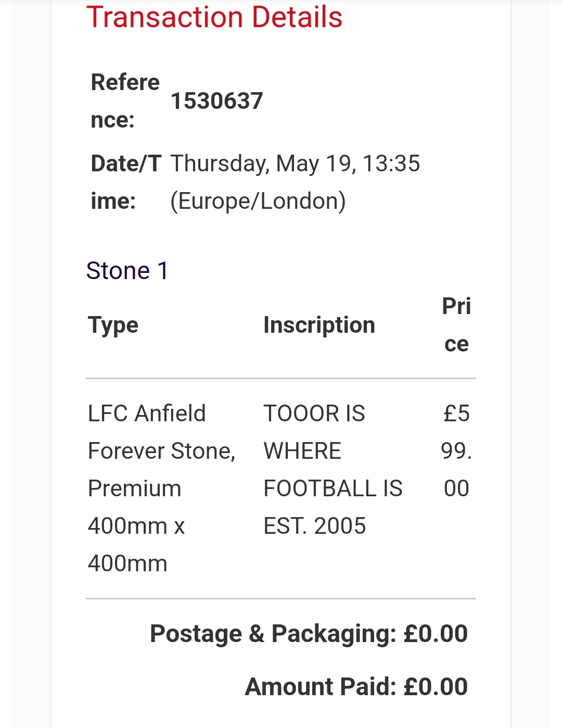Click the (Europe/London) timezone text
562x728 pixels.
(x=258, y=201)
